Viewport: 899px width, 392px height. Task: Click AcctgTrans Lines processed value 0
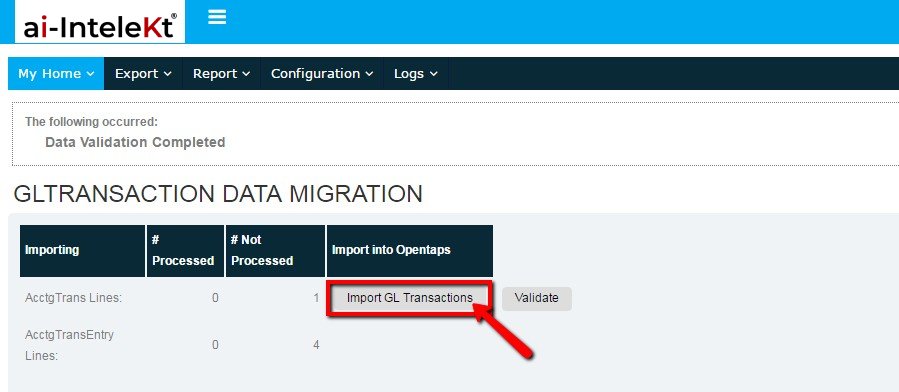tap(215, 298)
